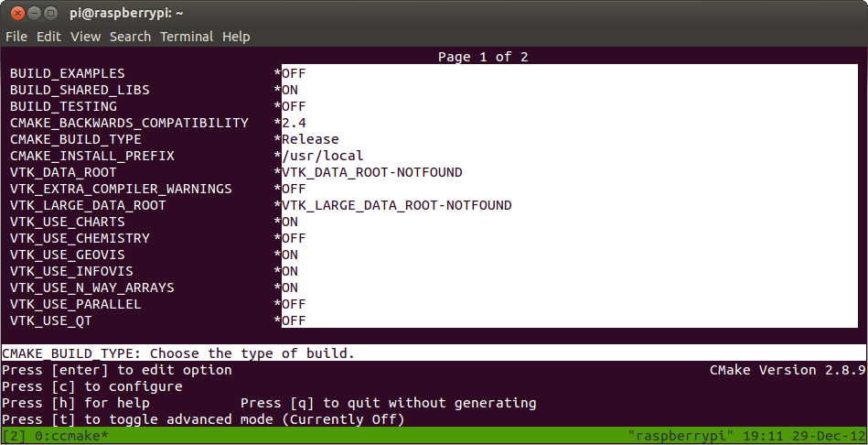Click the OFF value of BUILD_EXAMPLES

tap(294, 73)
